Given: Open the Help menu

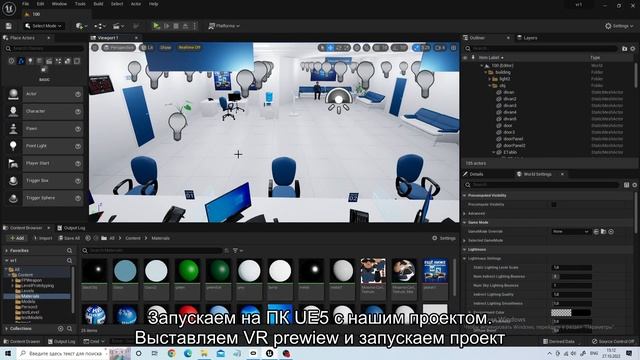Looking at the screenshot, I should [153, 4].
